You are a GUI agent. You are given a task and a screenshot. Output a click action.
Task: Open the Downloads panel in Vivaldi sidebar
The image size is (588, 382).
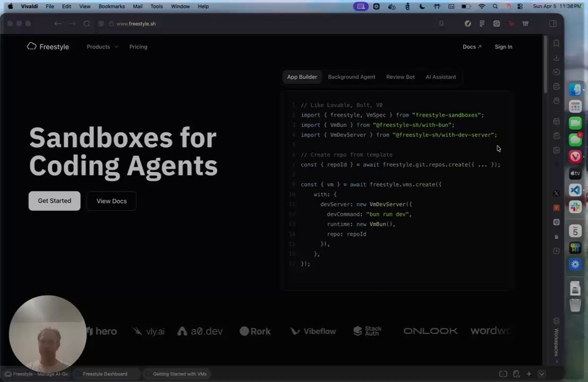coord(557,58)
